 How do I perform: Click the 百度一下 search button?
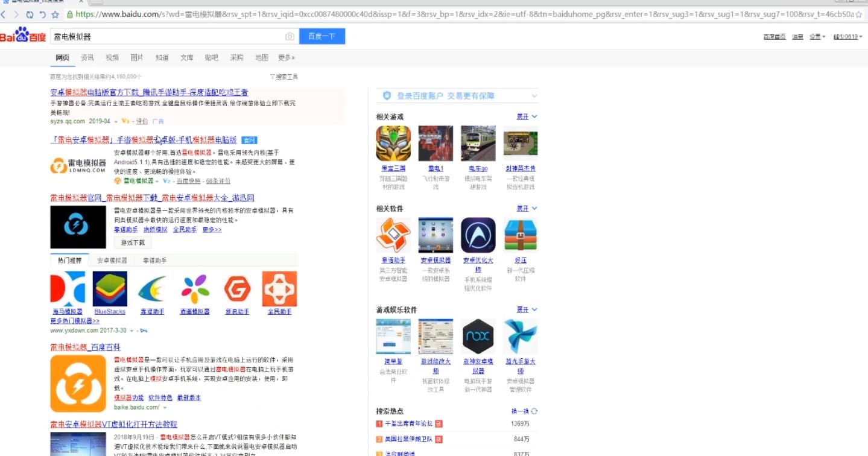(x=322, y=36)
